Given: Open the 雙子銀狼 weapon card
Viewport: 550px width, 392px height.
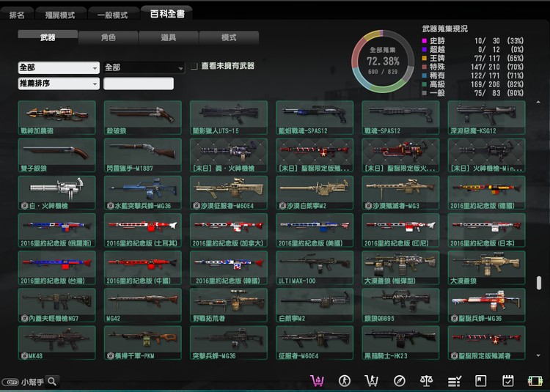Looking at the screenshot, I should click(56, 155).
